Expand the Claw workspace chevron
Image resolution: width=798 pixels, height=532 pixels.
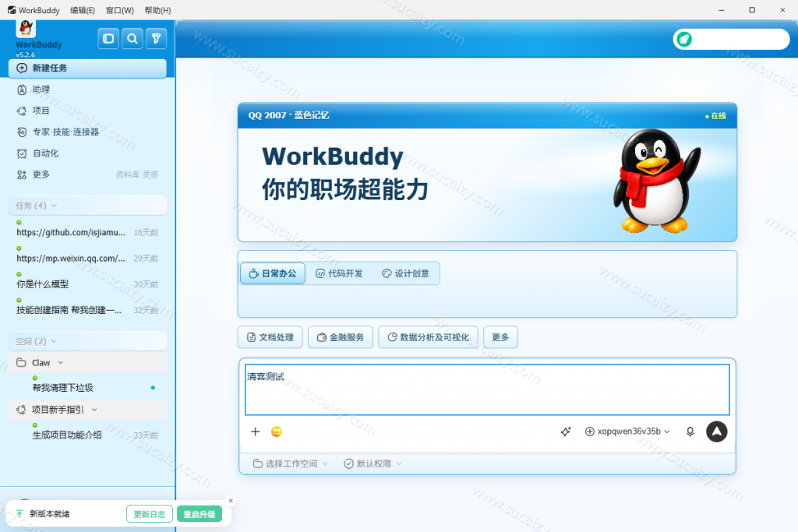[61, 363]
